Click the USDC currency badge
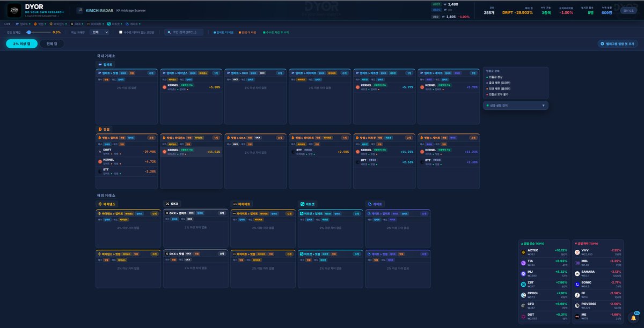Image resolution: width=644 pixels, height=328 pixels. pyautogui.click(x=437, y=9)
